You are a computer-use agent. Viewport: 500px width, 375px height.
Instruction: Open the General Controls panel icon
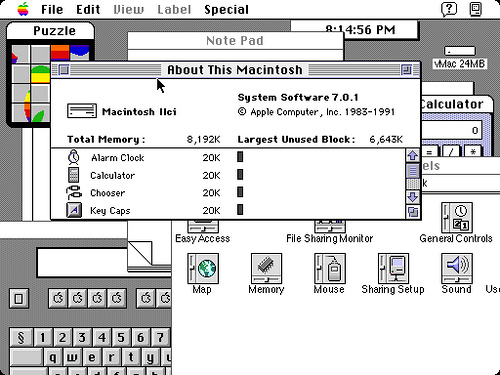457,218
